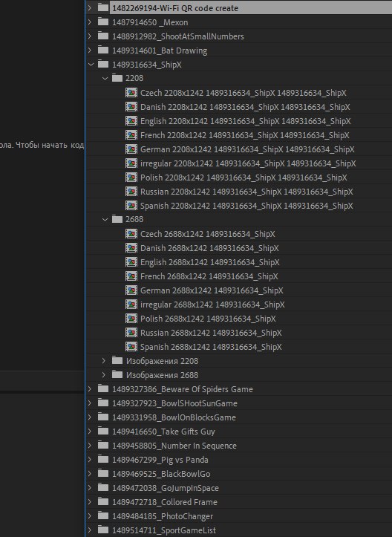392x537 pixels.
Task: Click the image icon of Czech 2208x1242 file
Action: point(131,92)
